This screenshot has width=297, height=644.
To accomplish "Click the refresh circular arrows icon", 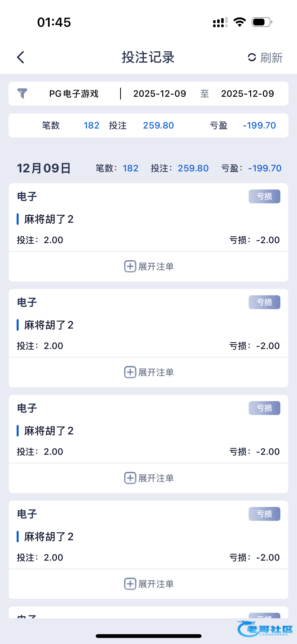I will tap(252, 57).
